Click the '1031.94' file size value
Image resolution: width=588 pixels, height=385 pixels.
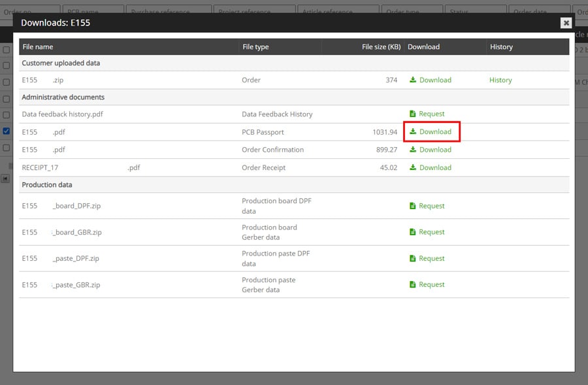(x=385, y=132)
